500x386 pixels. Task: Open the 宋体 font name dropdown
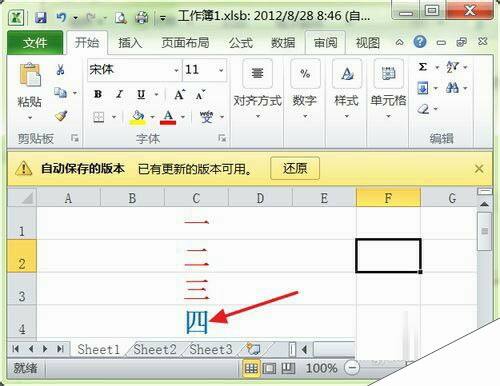click(x=176, y=70)
